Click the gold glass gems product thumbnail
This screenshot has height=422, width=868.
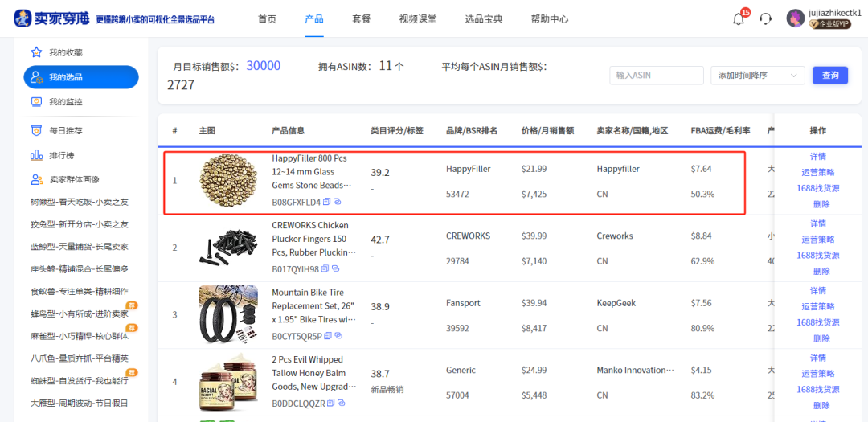coord(228,180)
